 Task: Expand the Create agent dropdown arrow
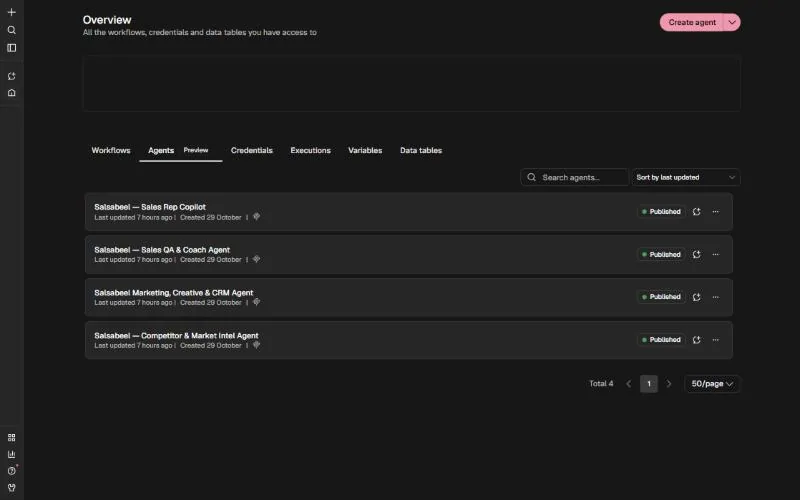coord(732,22)
